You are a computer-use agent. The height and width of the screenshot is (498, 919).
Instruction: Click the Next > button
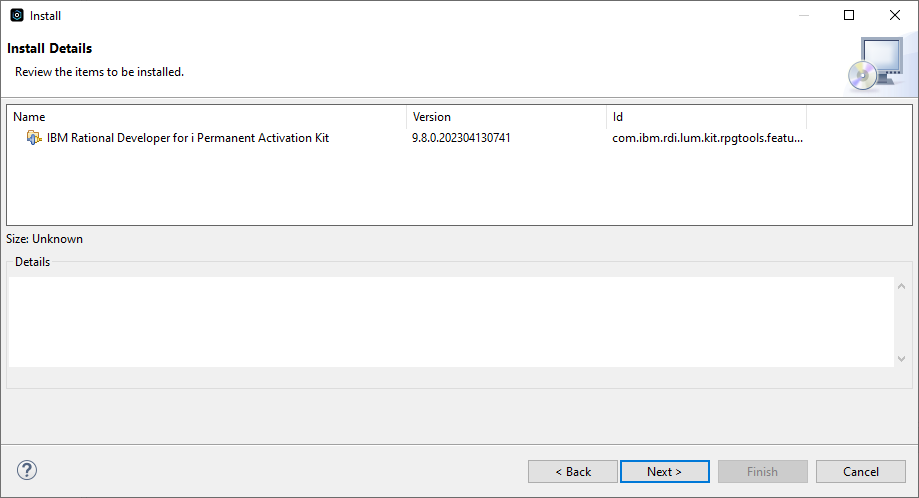[x=665, y=472]
